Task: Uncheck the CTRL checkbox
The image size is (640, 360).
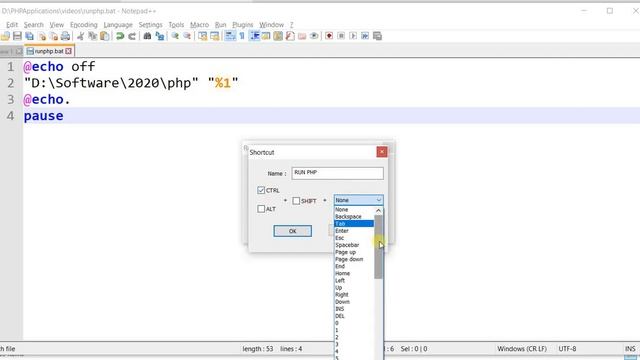Action: pyautogui.click(x=261, y=190)
